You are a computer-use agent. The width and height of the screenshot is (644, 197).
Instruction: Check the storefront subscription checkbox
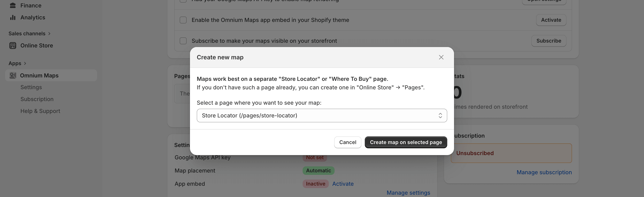point(183,41)
